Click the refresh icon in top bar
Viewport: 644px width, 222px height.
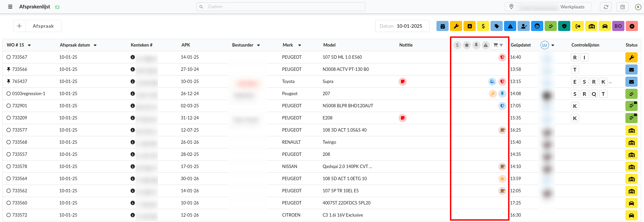606,7
